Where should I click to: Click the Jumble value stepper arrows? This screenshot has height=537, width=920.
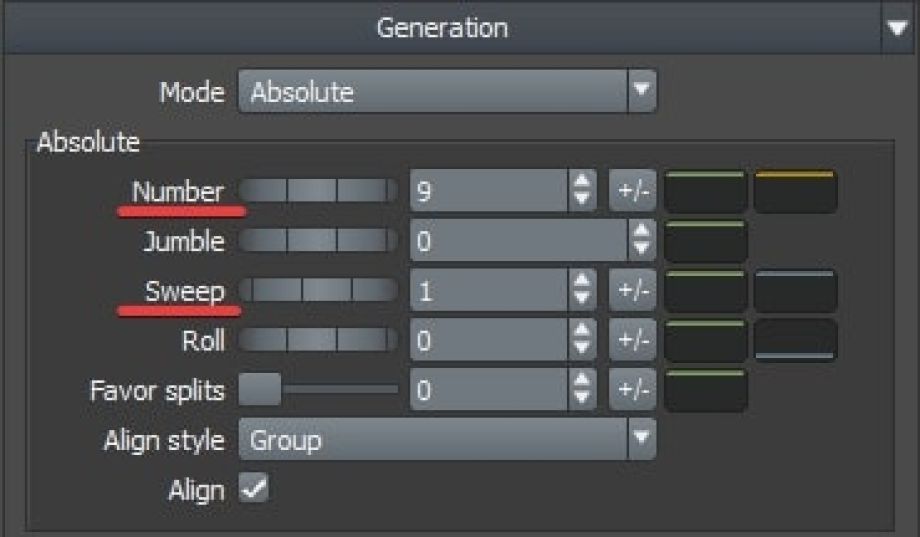(641, 241)
